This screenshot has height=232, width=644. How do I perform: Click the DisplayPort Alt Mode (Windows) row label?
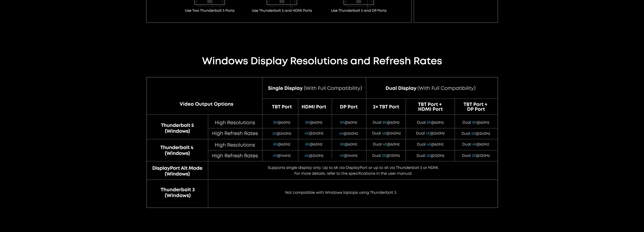pyautogui.click(x=177, y=171)
